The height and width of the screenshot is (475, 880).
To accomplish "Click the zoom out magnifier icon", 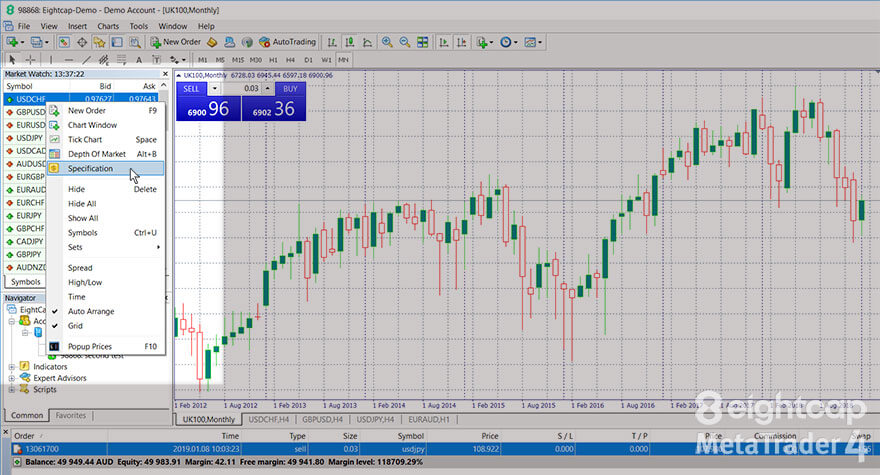I will coord(405,42).
